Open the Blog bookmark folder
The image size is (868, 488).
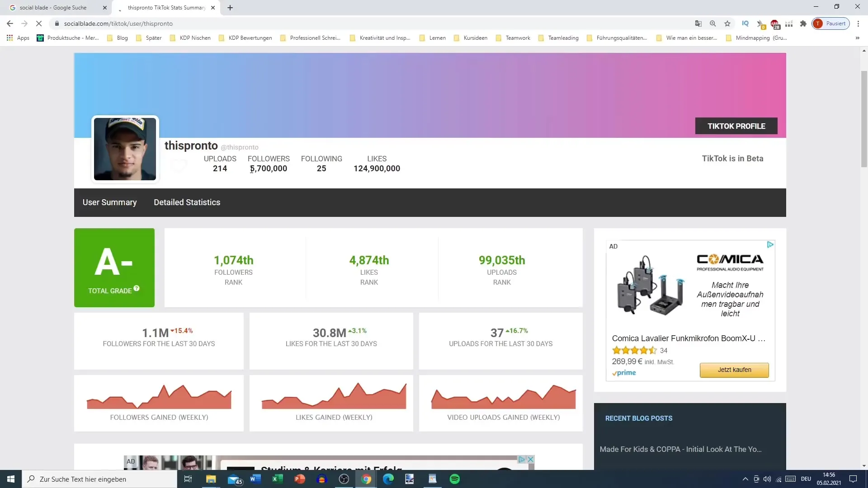(118, 38)
